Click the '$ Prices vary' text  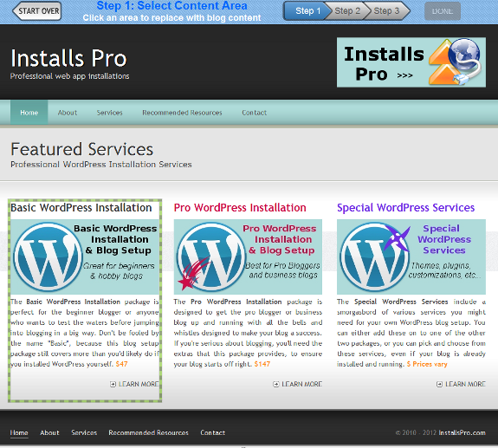coord(427,364)
